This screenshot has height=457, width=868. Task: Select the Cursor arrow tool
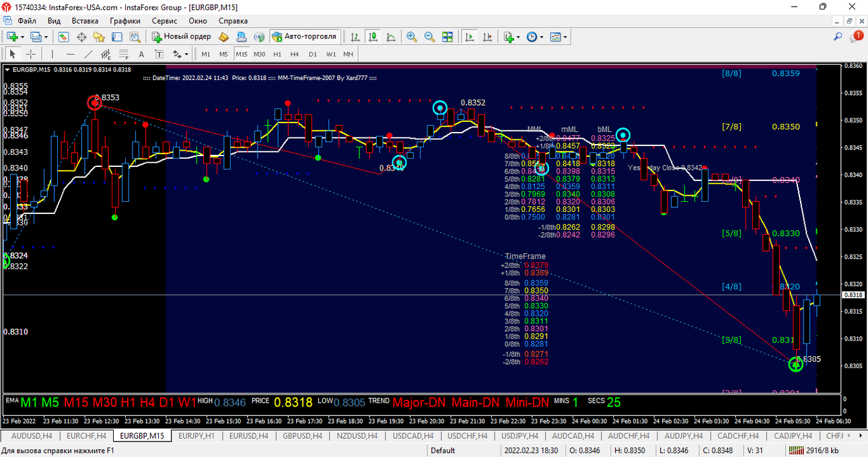(12, 54)
